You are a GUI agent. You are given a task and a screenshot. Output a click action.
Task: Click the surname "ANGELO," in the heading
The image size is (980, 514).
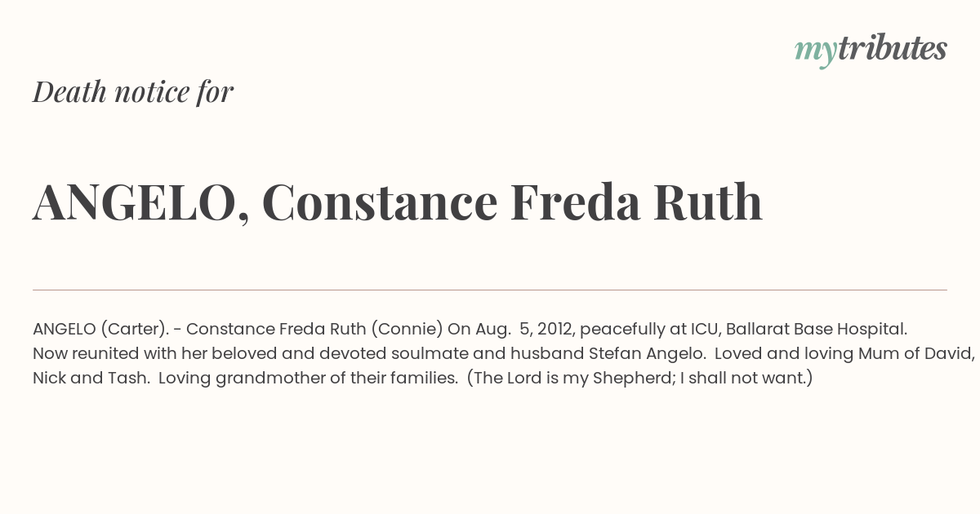coord(141,204)
